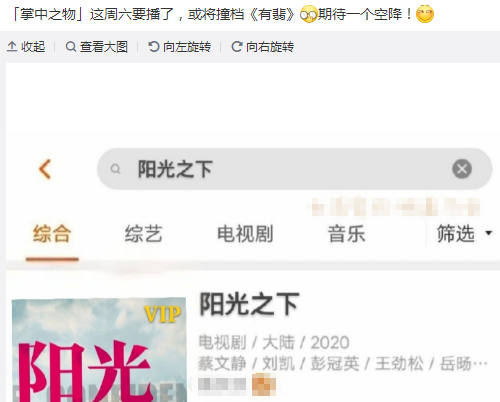Click the magnifier icon in search bar

[x=115, y=169]
